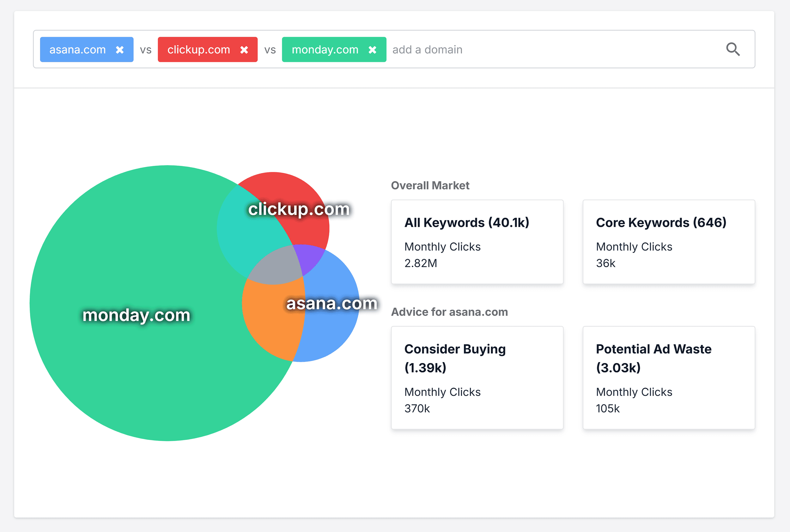Screen dimensions: 790x532
Task: Click the Advice for asana.com heading
Action: 449,311
